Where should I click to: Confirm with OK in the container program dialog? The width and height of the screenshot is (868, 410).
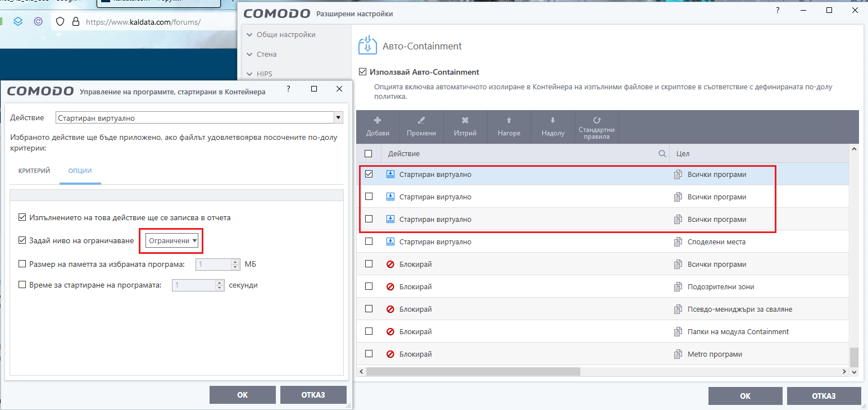pyautogui.click(x=243, y=395)
